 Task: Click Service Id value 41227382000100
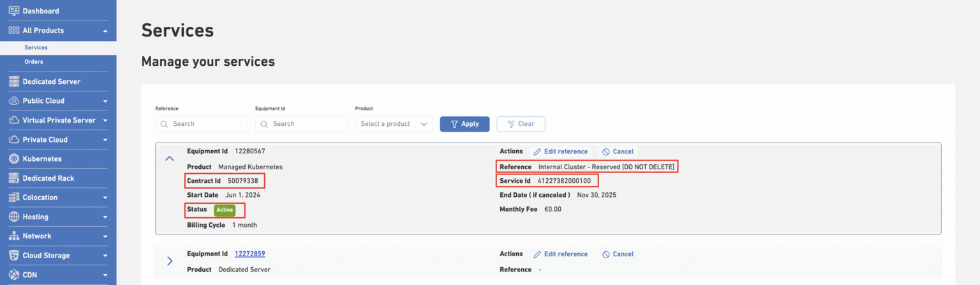(x=564, y=181)
